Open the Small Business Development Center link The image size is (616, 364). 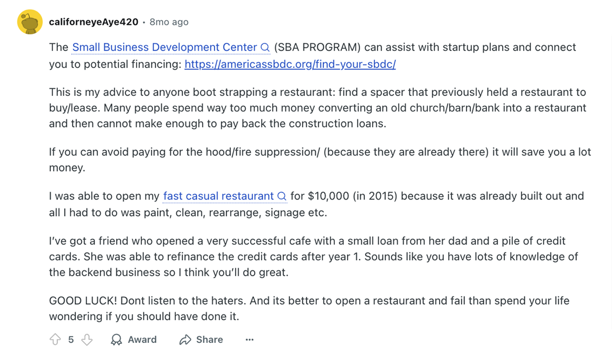tap(165, 47)
